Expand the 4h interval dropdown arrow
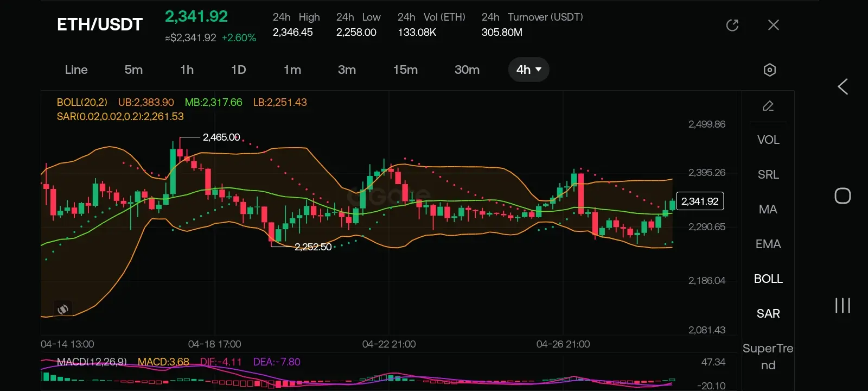Screen dimensions: 868x391 (539, 70)
